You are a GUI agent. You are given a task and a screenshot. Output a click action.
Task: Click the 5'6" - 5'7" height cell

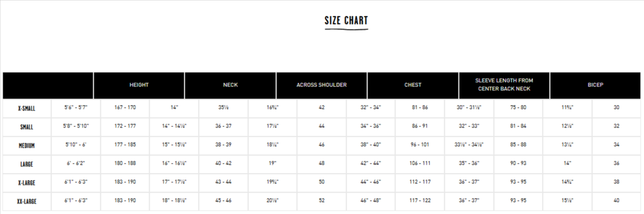pos(76,107)
